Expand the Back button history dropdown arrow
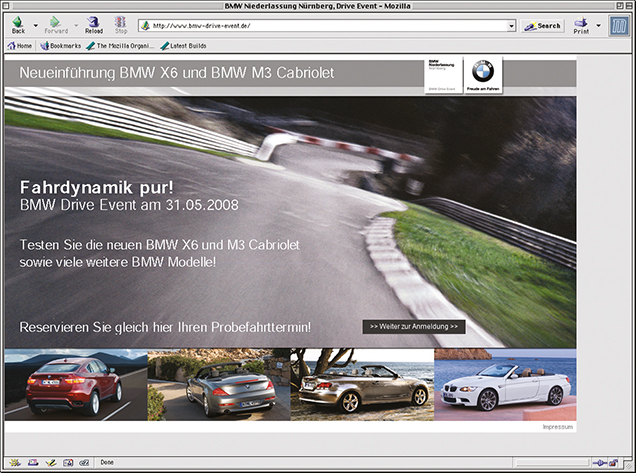 click(36, 25)
